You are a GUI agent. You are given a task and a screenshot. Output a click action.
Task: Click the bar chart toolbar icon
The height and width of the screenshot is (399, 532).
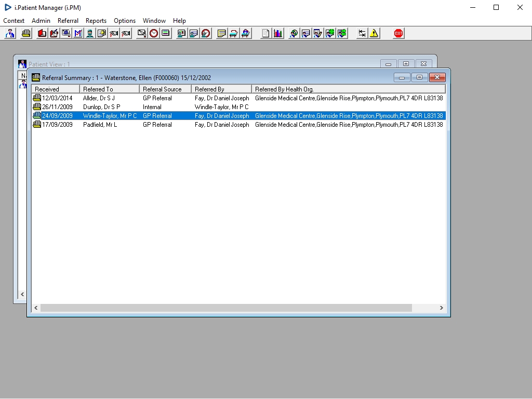(x=278, y=33)
